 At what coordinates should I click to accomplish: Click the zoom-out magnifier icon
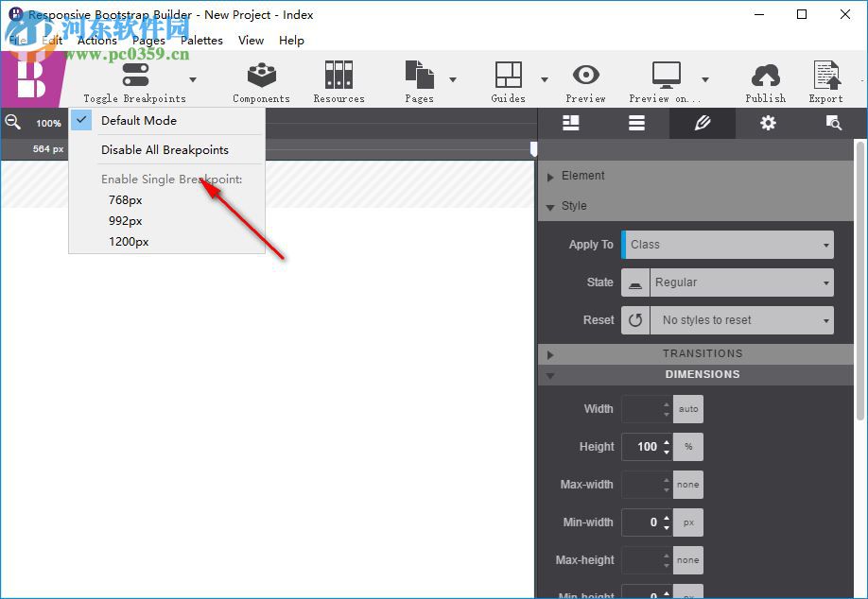(11, 122)
